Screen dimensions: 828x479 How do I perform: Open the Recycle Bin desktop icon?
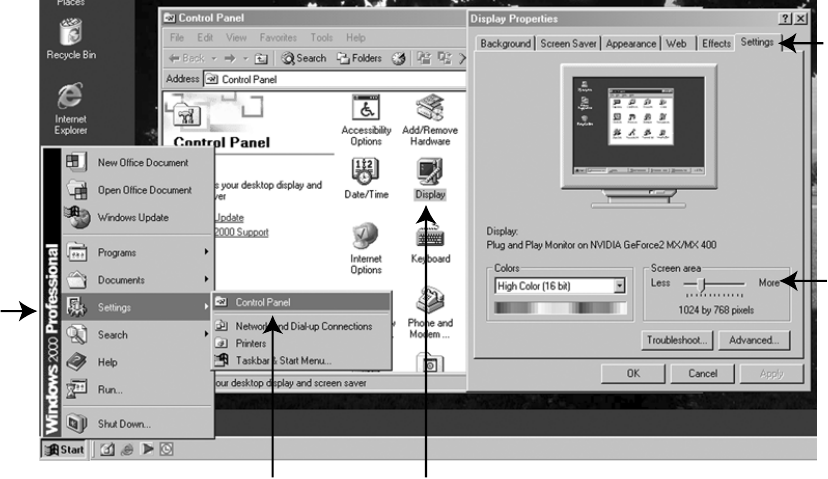(x=71, y=39)
